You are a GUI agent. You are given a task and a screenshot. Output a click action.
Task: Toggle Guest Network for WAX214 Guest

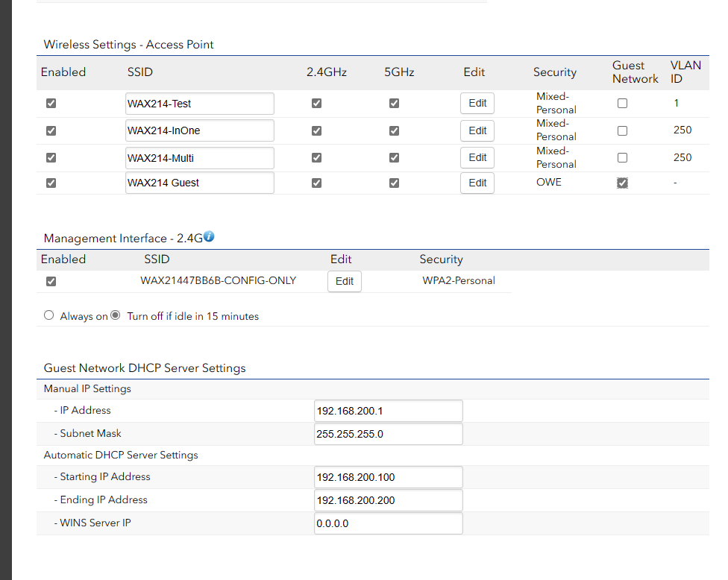(x=622, y=183)
